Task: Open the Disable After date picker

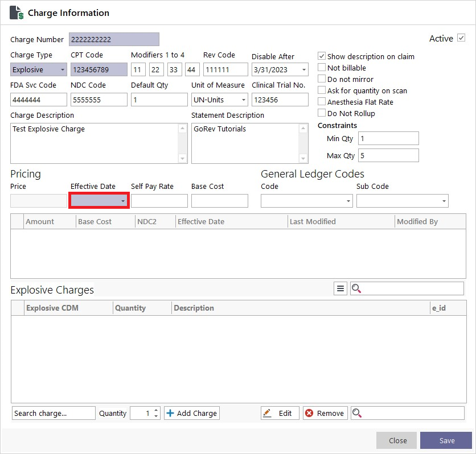Action: [303, 69]
